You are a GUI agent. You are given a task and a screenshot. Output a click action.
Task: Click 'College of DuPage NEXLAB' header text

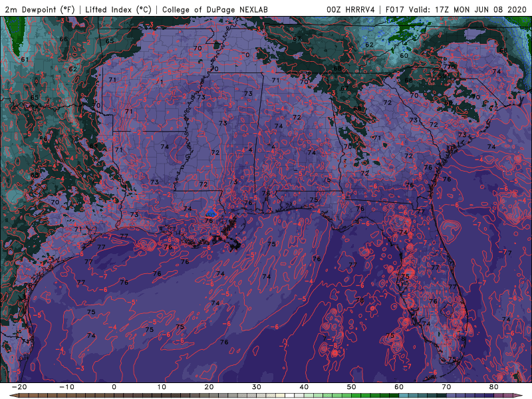pyautogui.click(x=215, y=9)
